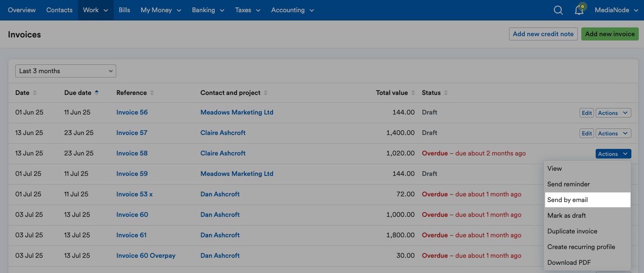
Task: Open the Invoice 57 link
Action: (x=132, y=133)
